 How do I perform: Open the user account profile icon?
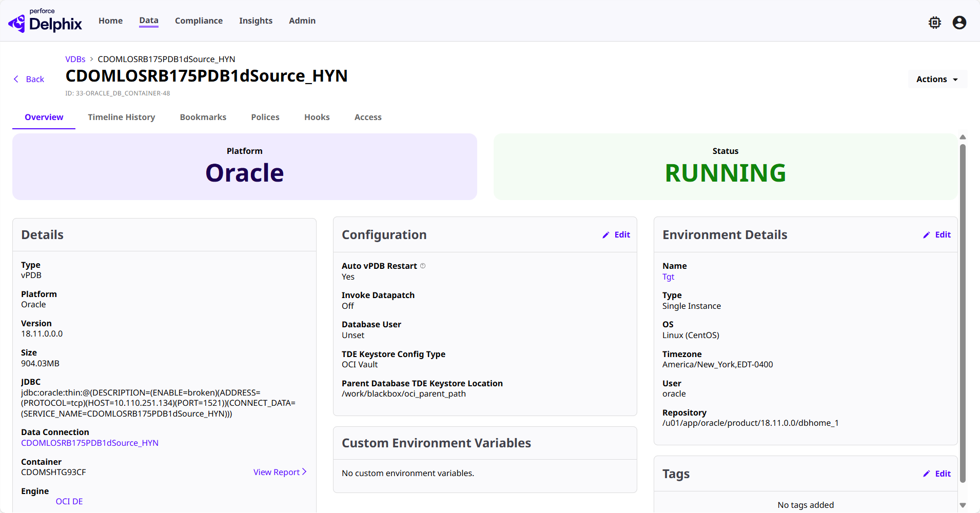tap(959, 23)
